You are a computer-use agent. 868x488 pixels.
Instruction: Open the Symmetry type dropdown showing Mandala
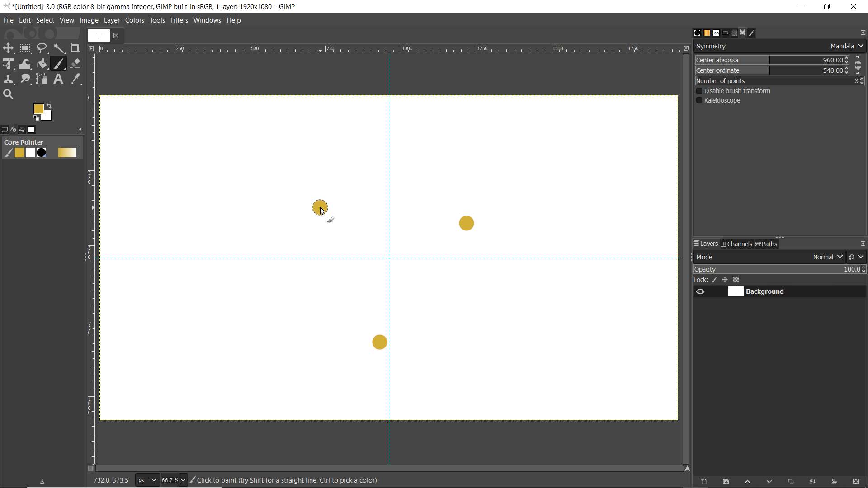pyautogui.click(x=847, y=46)
